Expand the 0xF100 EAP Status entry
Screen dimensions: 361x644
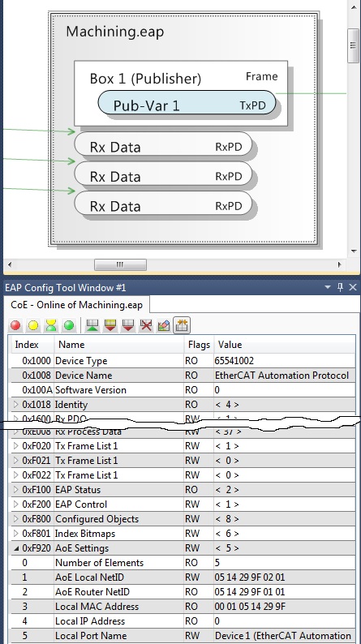coord(16,490)
